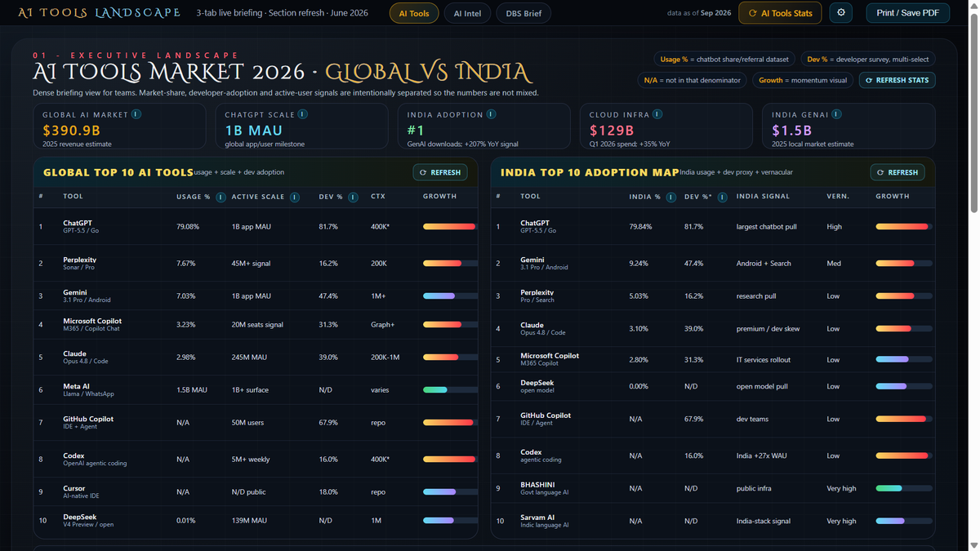
Task: Click the #1 India adoption value
Action: pyautogui.click(x=416, y=131)
